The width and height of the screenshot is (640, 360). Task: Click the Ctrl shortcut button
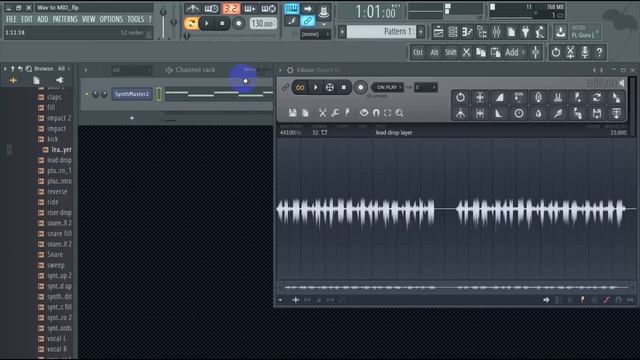418,52
